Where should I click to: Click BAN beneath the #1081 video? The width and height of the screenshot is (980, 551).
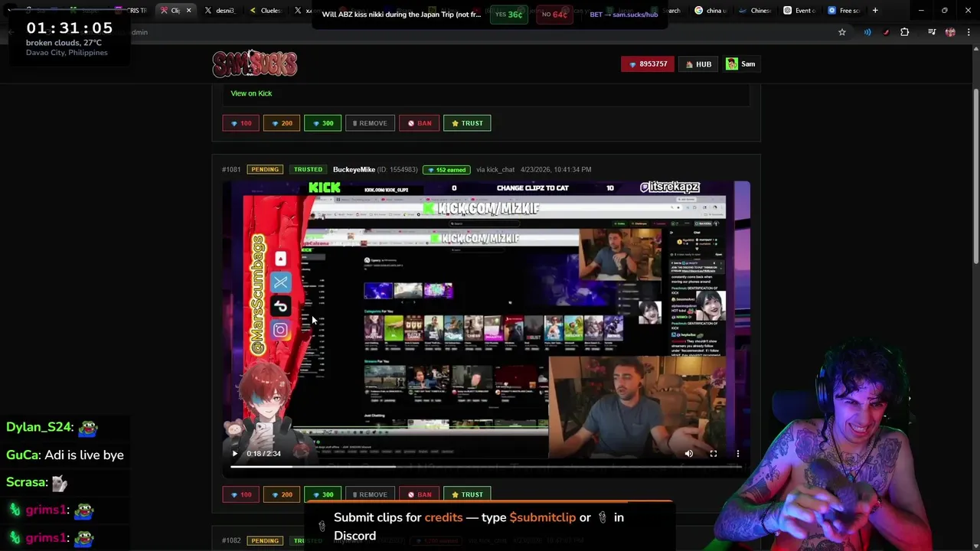pos(419,494)
